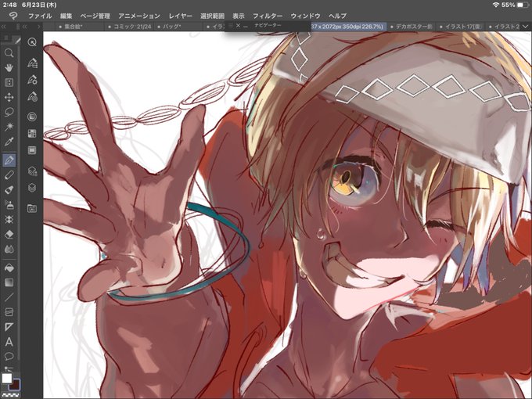Select the Correct line tool
Image resolution: width=532 pixels, height=399 pixels.
pos(9,368)
